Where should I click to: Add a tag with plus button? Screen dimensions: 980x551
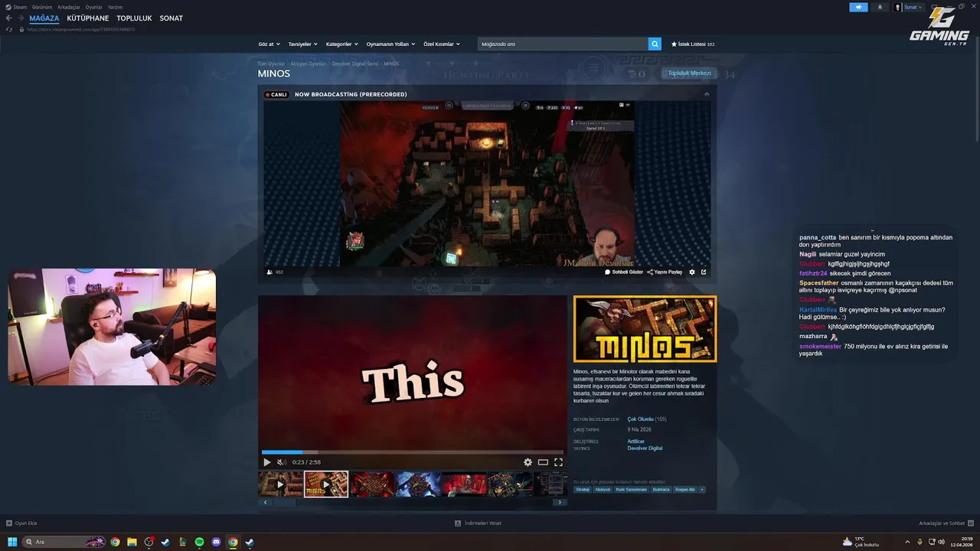[x=702, y=490]
